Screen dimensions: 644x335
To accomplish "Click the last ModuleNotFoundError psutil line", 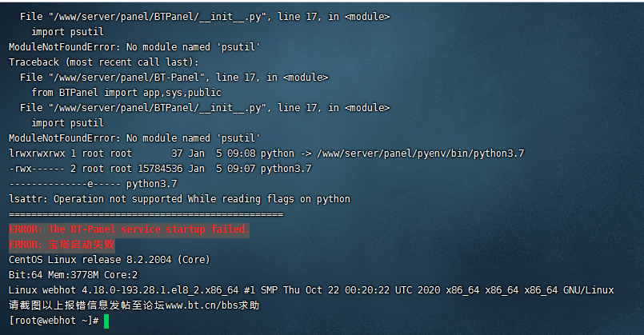I will click(134, 138).
